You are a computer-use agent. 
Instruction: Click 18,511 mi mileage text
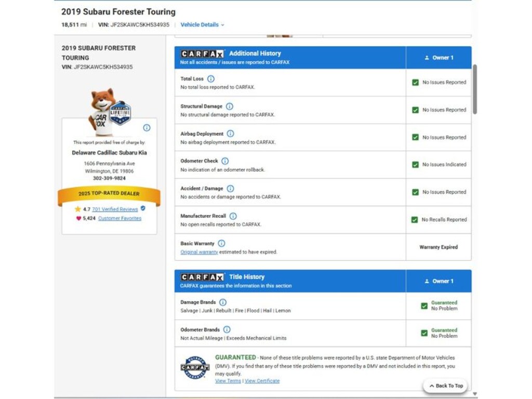pyautogui.click(x=74, y=25)
